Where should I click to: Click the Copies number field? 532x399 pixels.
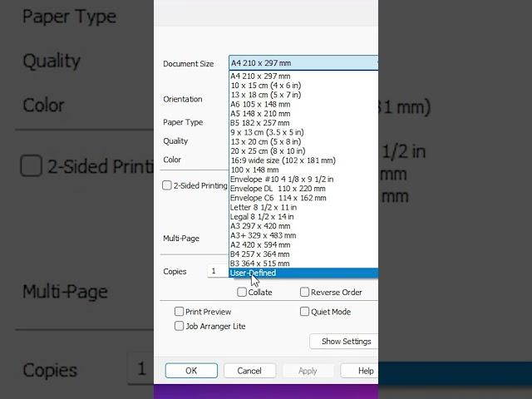coord(218,271)
